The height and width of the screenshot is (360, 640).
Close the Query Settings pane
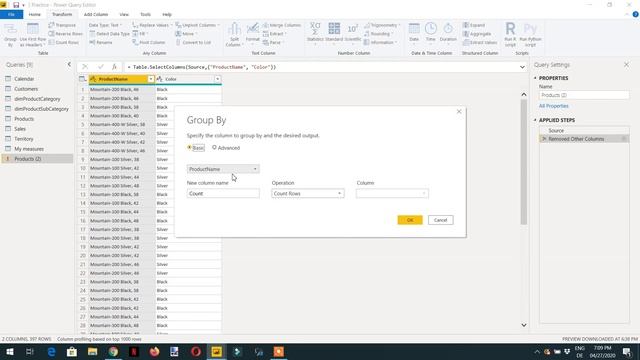click(627, 64)
